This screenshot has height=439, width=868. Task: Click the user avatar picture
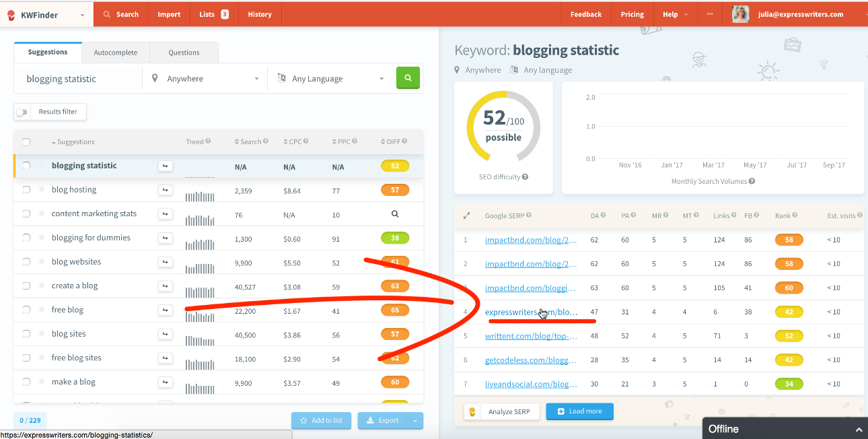click(x=741, y=14)
